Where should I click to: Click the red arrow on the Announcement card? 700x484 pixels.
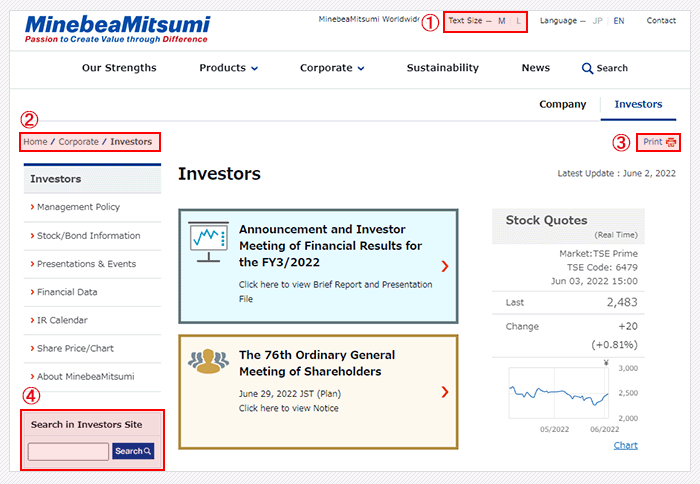tap(445, 266)
